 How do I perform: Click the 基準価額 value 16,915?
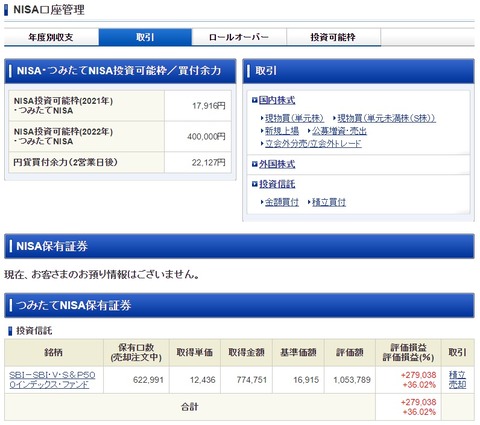point(306,380)
